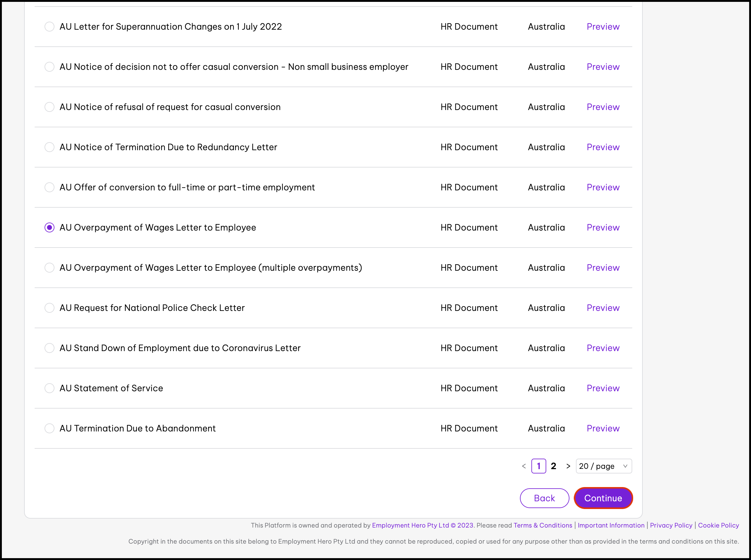751x560 pixels.
Task: Open the Privacy Policy link
Action: pos(671,525)
